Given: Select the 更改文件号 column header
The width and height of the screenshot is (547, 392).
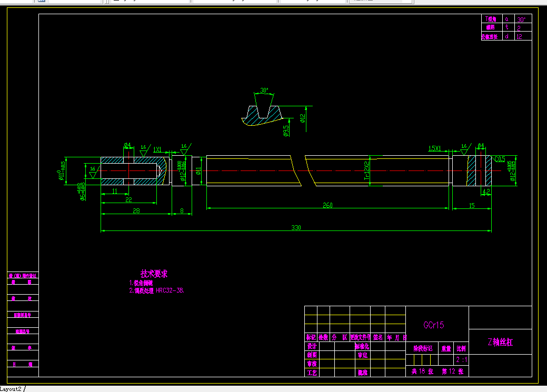Looking at the screenshot, I should click(360, 337).
